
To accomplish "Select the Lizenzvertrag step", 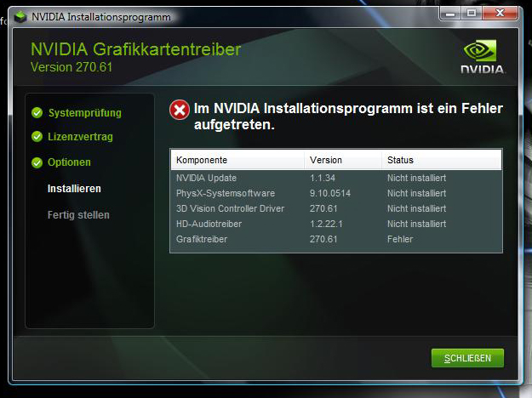I will [x=80, y=137].
